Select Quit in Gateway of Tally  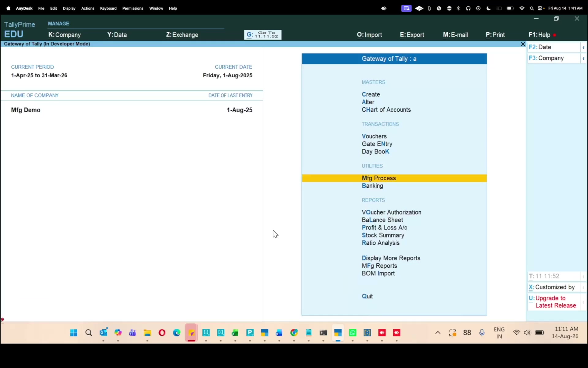pyautogui.click(x=367, y=296)
